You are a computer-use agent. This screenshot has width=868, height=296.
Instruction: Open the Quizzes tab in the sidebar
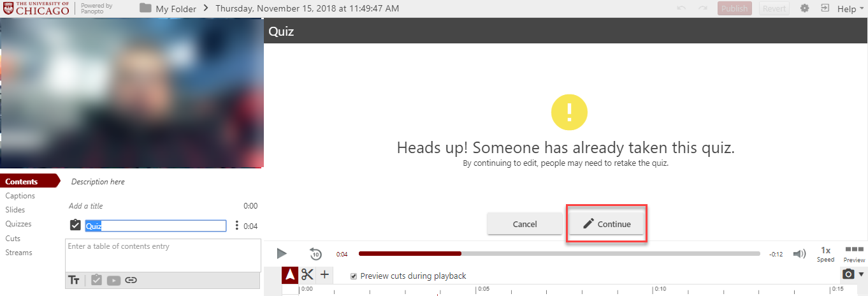click(x=18, y=224)
